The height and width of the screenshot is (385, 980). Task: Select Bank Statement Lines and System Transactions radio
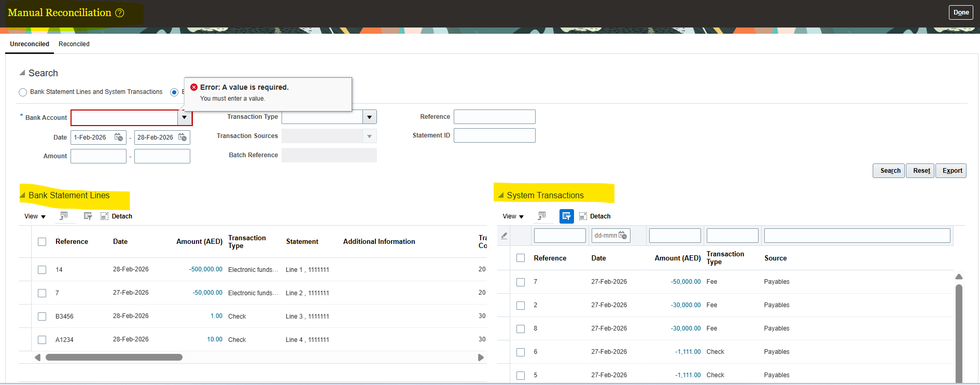23,92
